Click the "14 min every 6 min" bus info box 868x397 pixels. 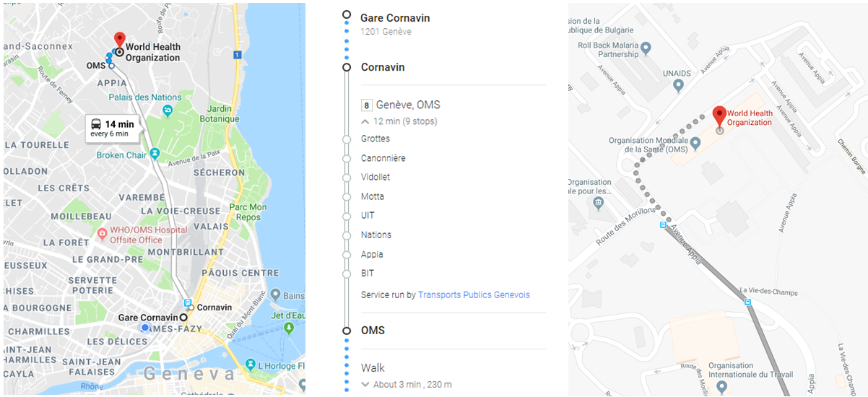click(111, 128)
